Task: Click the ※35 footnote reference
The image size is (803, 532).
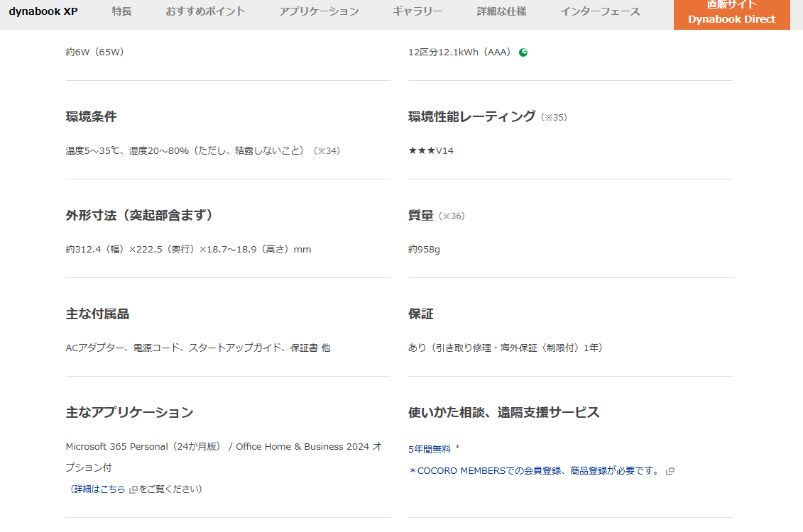Action: [554, 117]
